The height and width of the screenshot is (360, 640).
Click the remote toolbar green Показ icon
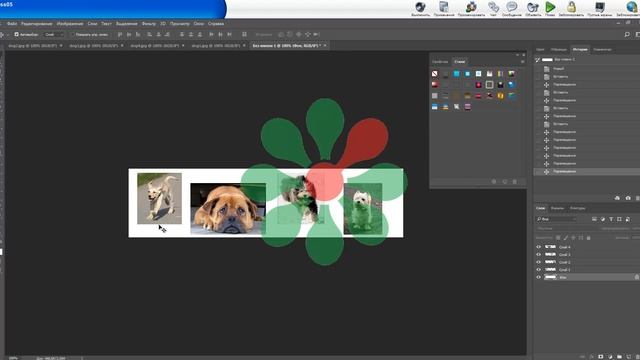[550, 8]
